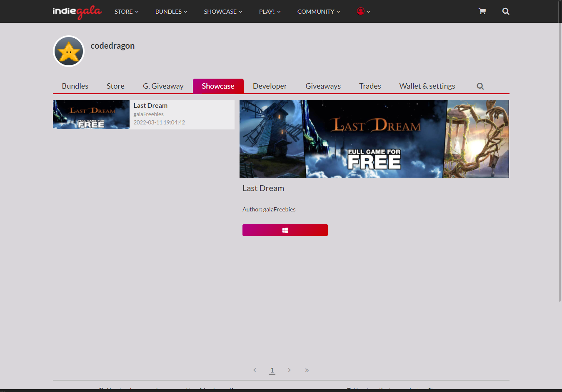This screenshot has height=392, width=562.
Task: Click the Last Dream list thumbnail
Action: point(91,114)
